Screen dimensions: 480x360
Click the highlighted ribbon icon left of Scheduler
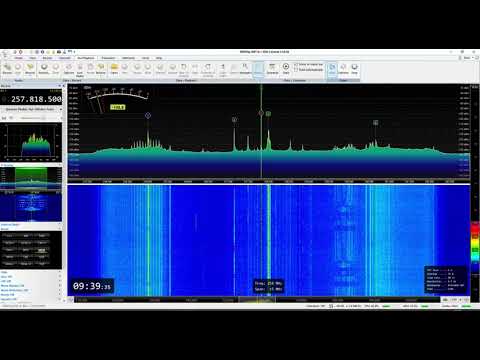pos(258,69)
